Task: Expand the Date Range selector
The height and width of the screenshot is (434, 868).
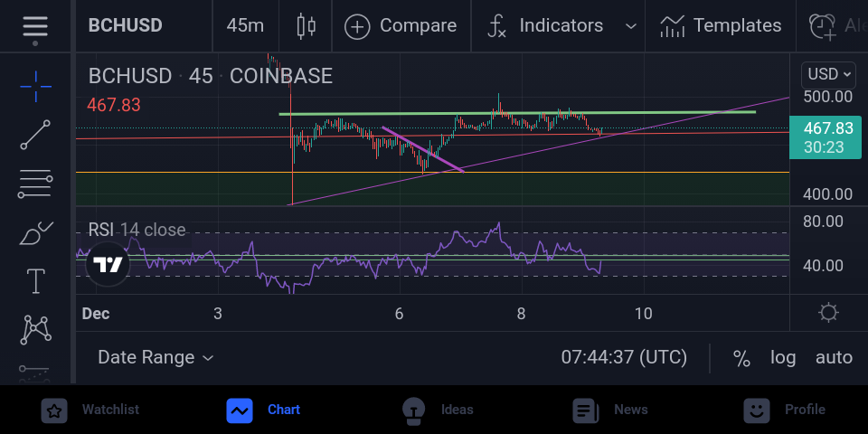Action: pyautogui.click(x=156, y=358)
